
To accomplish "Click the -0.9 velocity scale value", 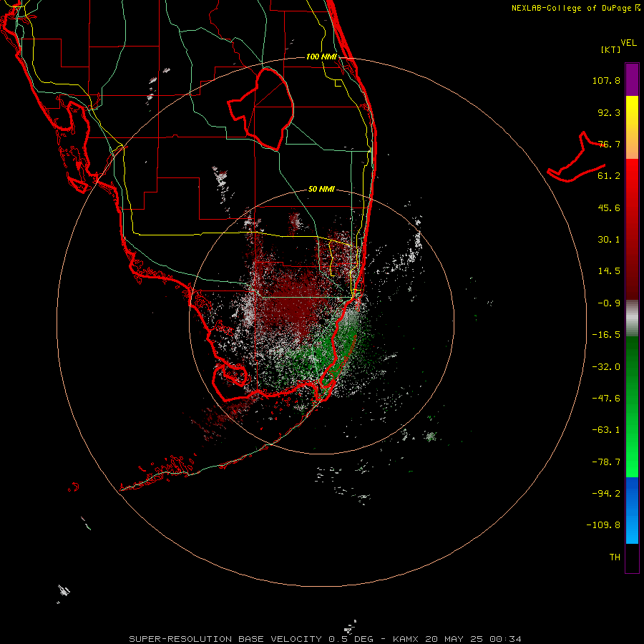I will (609, 303).
